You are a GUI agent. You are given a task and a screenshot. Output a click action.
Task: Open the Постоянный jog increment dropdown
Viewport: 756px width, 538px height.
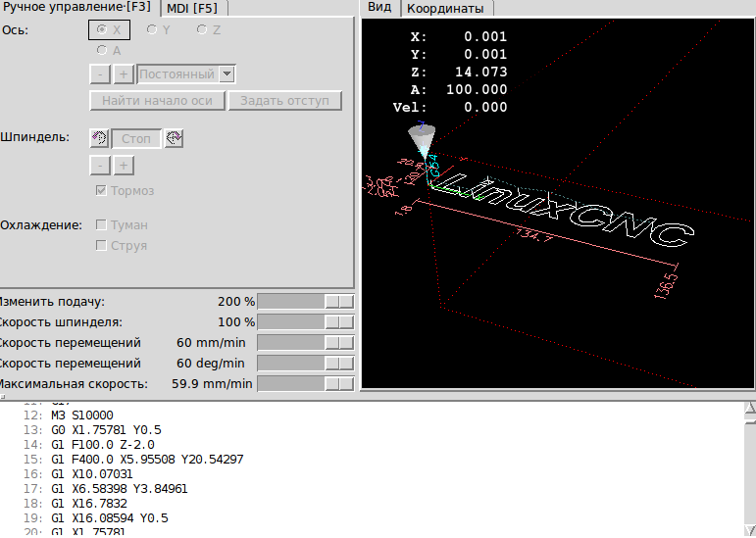point(227,74)
